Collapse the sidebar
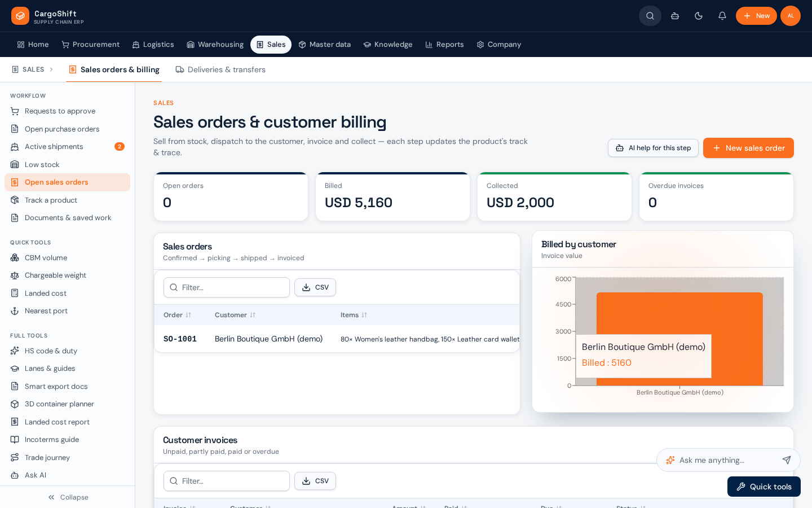This screenshot has width=812, height=508. click(x=68, y=497)
